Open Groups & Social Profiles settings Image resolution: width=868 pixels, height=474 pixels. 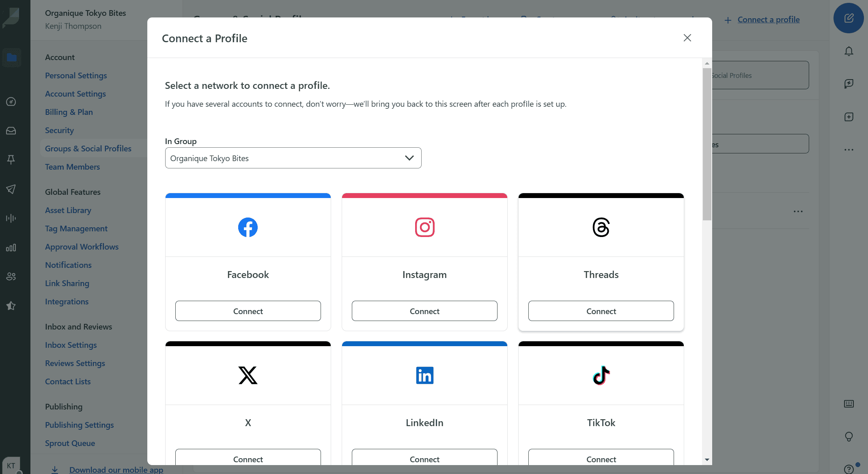(88, 149)
